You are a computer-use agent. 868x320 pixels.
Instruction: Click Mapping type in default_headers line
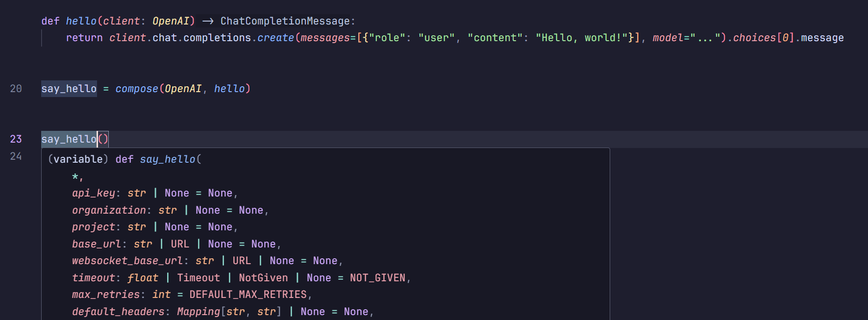click(x=198, y=312)
